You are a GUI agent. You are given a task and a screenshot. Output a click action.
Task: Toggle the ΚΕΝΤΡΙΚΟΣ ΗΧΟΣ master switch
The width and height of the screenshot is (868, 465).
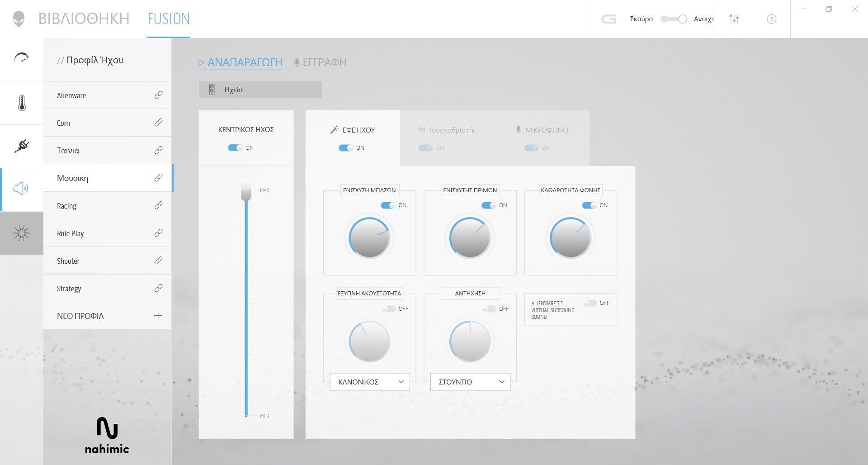235,148
